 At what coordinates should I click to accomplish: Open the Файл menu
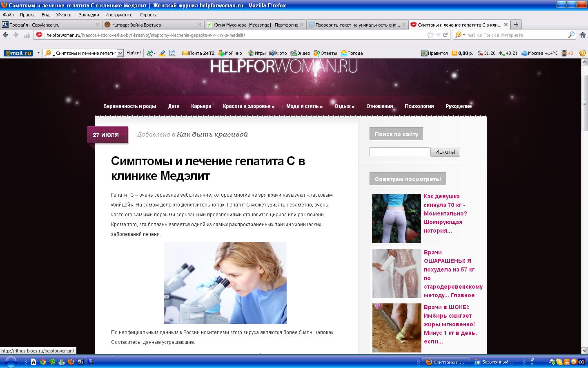point(8,15)
